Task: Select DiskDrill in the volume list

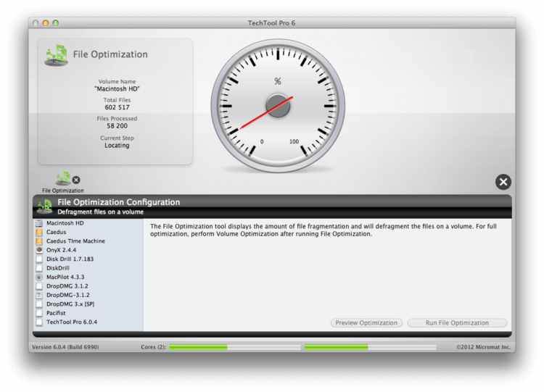Action: pos(88,268)
